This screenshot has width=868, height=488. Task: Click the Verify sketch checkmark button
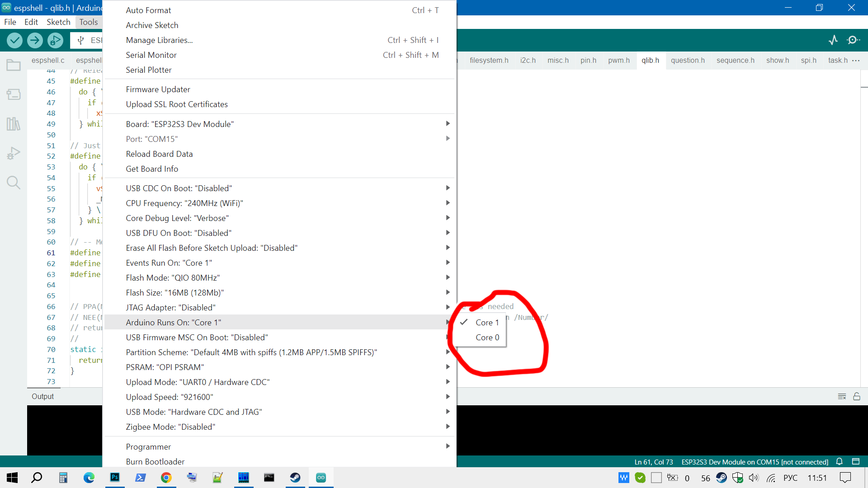[15, 41]
